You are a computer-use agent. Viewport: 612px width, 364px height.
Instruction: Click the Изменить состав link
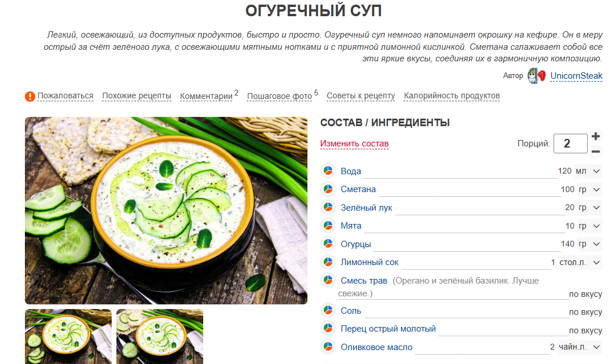click(x=354, y=144)
